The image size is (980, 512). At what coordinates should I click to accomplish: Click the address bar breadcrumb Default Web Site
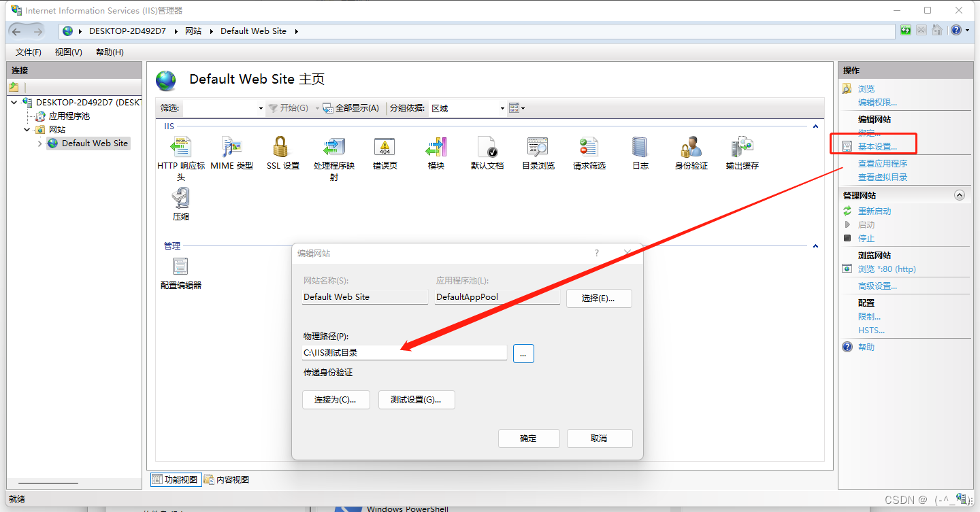click(254, 31)
